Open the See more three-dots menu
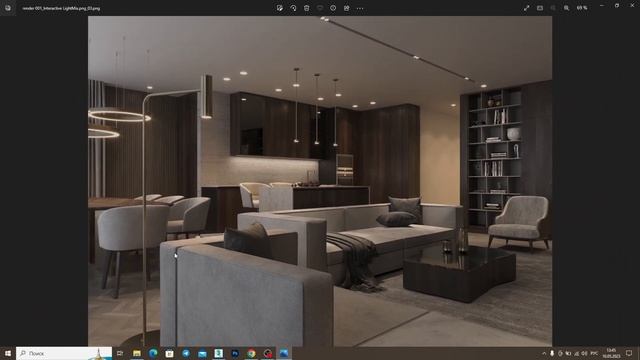The height and width of the screenshot is (360, 640). [360, 8]
